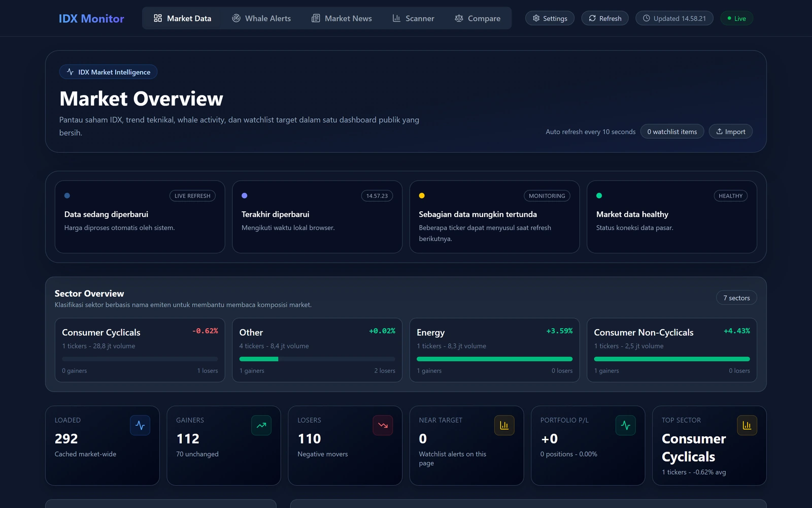Click the chart icon beside Scanner

pyautogui.click(x=396, y=18)
